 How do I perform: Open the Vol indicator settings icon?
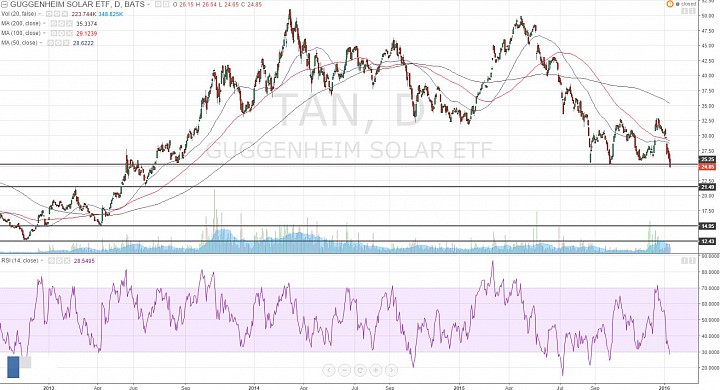(x=56, y=14)
